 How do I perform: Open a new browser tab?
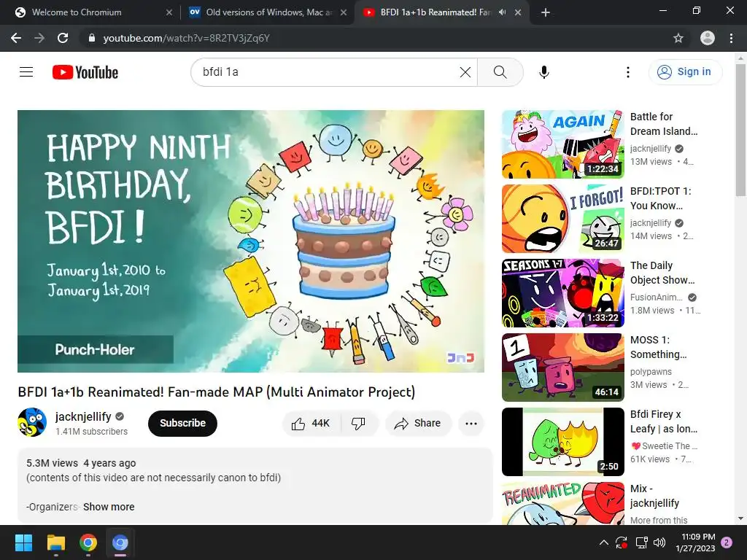(546, 12)
